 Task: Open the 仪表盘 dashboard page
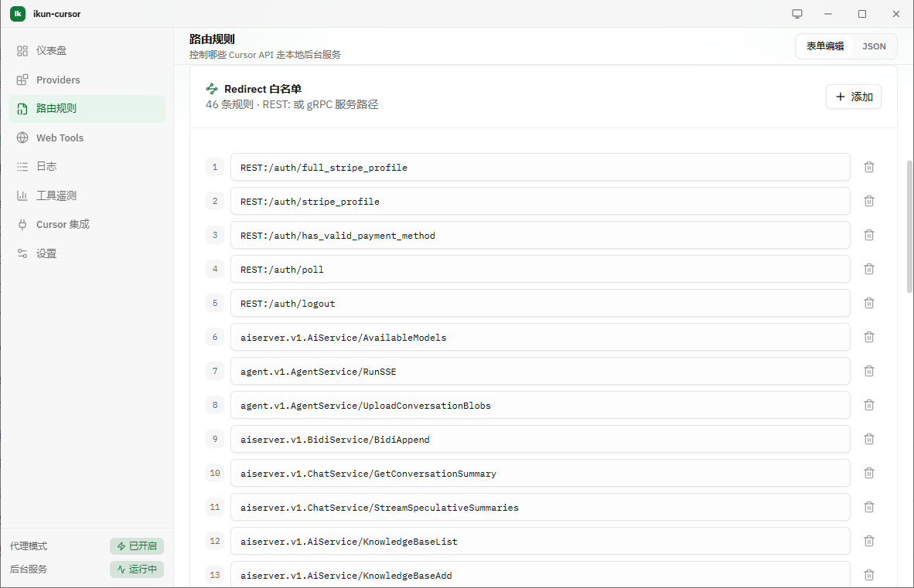87,51
